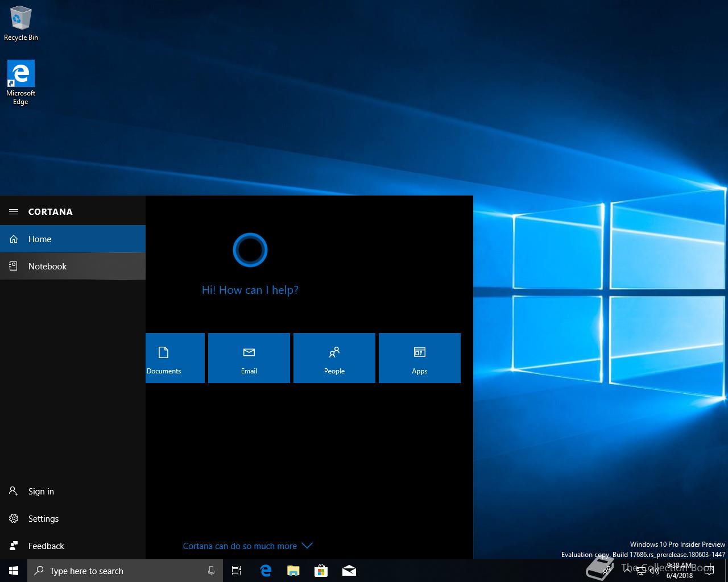Select the Recycle Bin desktop icon

(21, 24)
